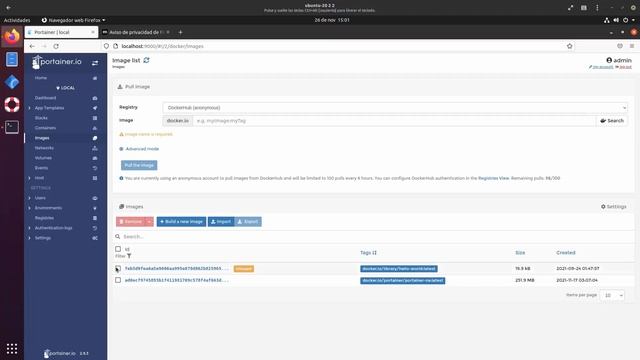Viewport: 640px width, 360px height.
Task: Check the hello-world image row checkbox
Action: click(x=118, y=269)
